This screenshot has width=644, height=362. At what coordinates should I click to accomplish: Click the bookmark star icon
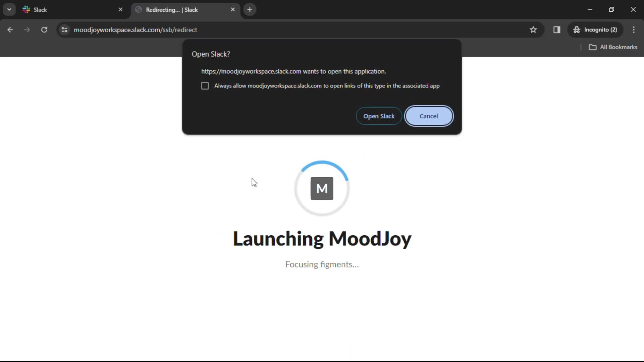[533, 29]
